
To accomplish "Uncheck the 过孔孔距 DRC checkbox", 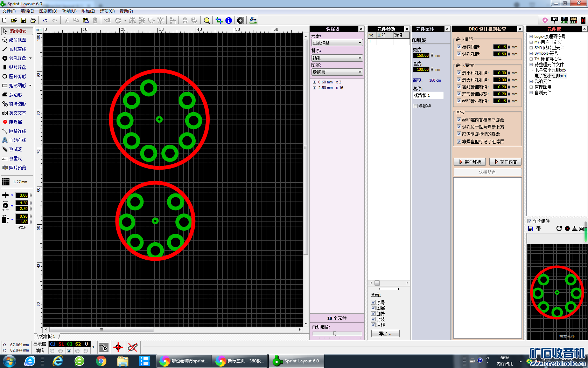I will pyautogui.click(x=459, y=54).
